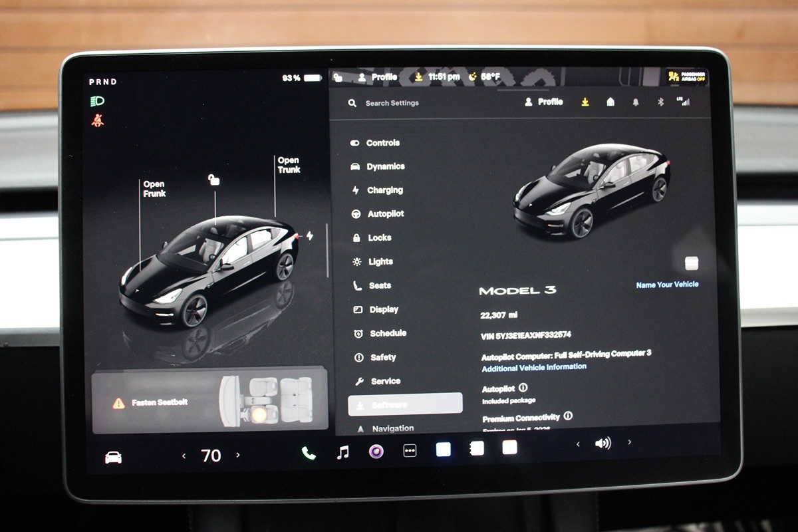The height and width of the screenshot is (532, 798).
Task: Toggle the door lock icon above car
Action: pos(214,180)
